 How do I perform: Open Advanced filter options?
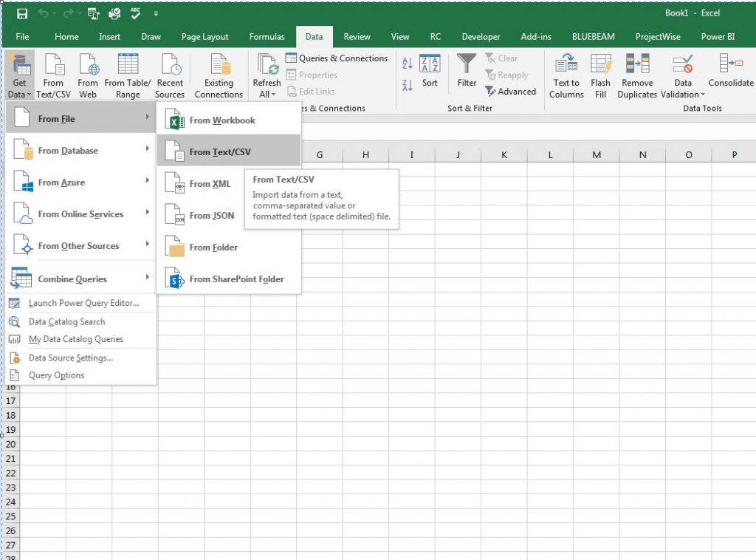(x=511, y=91)
